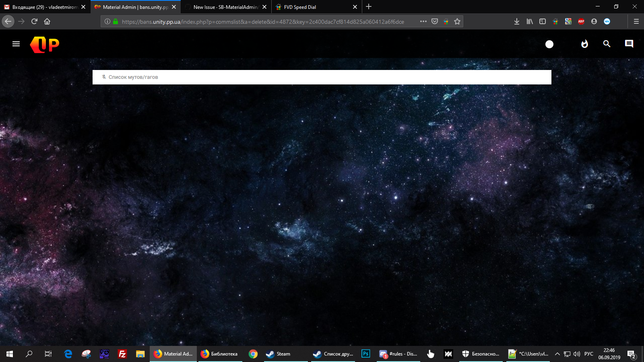
Task: Switch to '#rules - Dis...' Discord window
Action: click(398, 354)
